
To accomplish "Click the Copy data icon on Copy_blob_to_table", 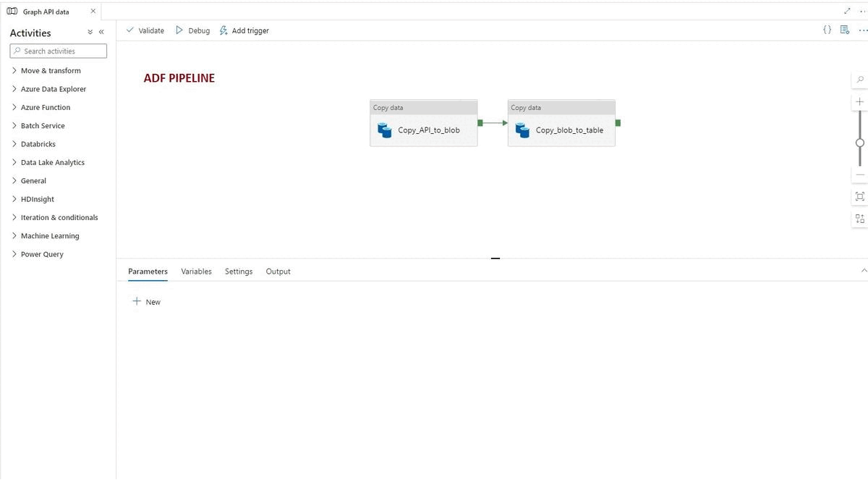I will (x=522, y=130).
